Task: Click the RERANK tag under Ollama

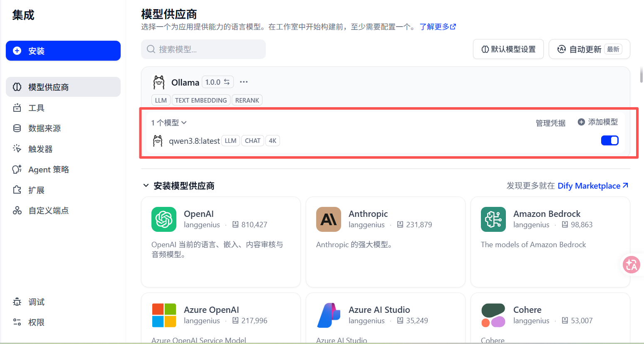Action: [x=247, y=100]
